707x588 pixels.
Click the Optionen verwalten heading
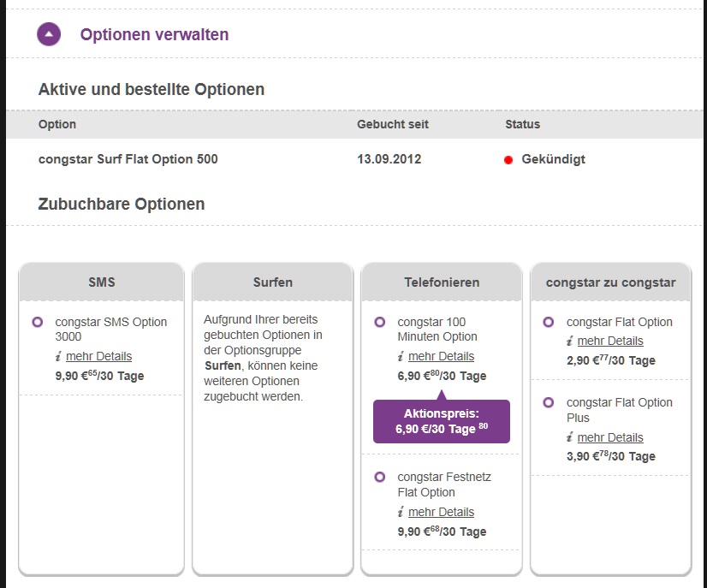pyautogui.click(x=154, y=35)
